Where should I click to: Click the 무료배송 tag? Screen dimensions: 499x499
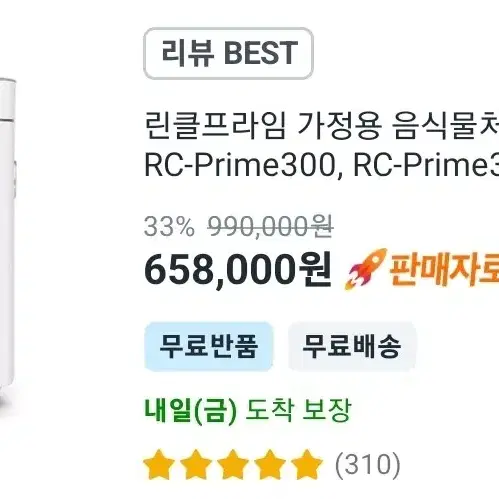click(x=352, y=346)
